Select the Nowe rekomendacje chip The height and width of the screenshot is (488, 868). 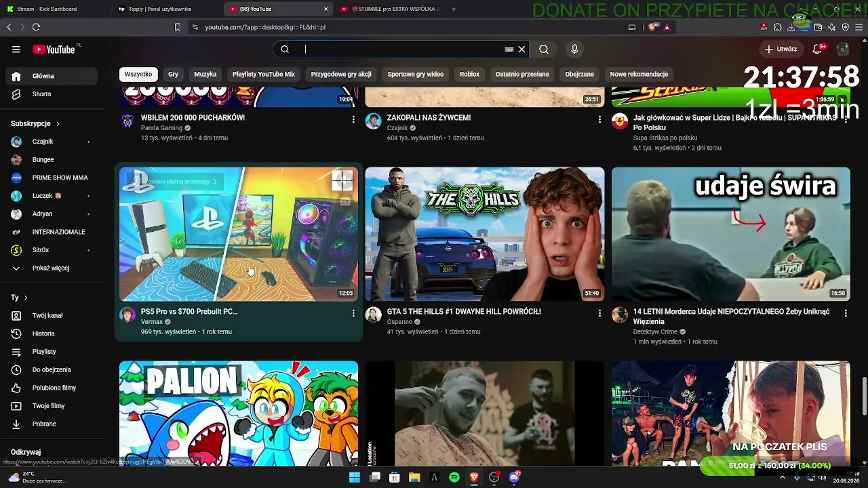click(x=639, y=74)
